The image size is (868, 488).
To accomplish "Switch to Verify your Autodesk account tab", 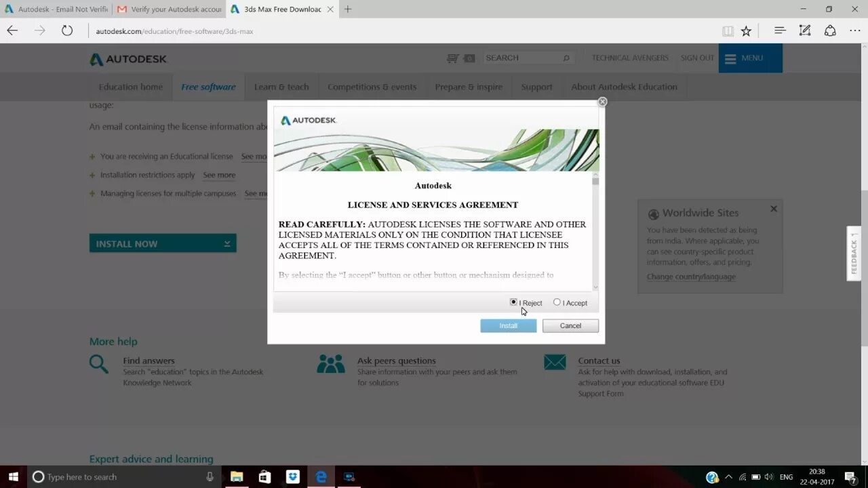I will click(170, 9).
